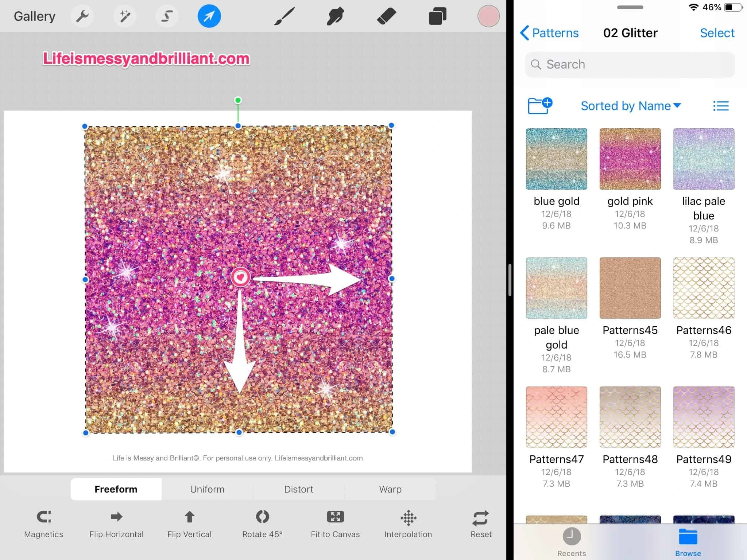Image resolution: width=747 pixels, height=560 pixels.
Task: Switch to Freeform transform mode
Action: point(116,489)
